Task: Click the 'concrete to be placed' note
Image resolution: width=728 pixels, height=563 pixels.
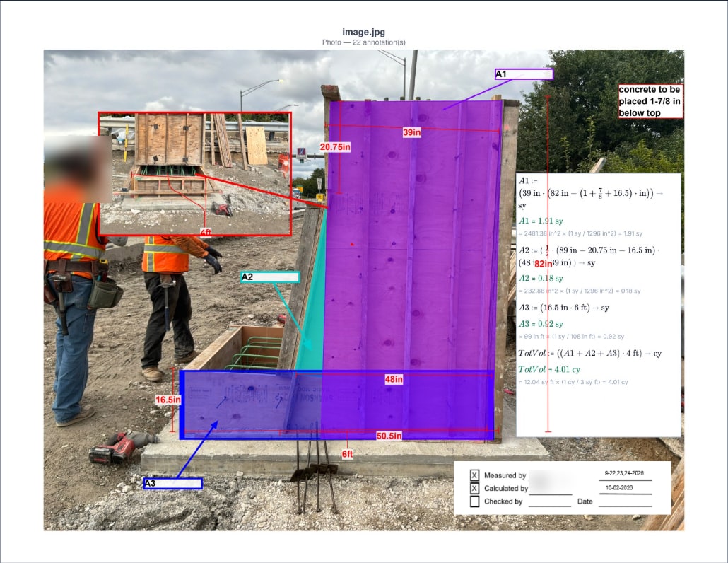Action: pyautogui.click(x=650, y=101)
